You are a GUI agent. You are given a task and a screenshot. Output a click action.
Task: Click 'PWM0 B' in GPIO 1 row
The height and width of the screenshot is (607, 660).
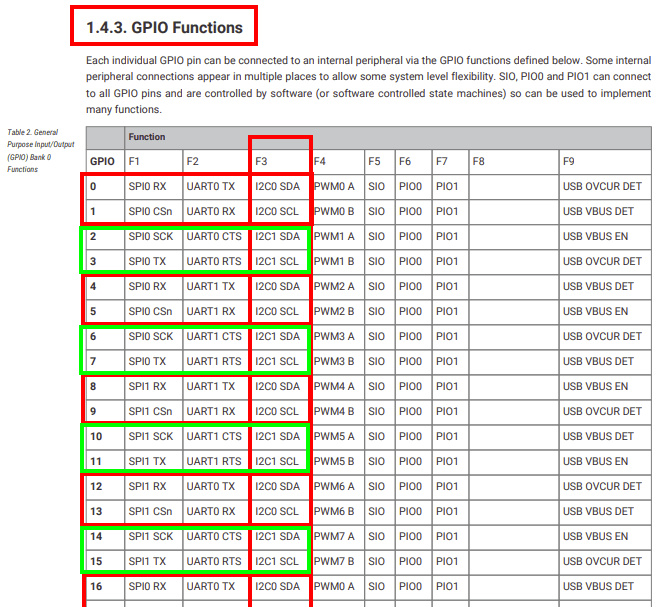pyautogui.click(x=334, y=211)
